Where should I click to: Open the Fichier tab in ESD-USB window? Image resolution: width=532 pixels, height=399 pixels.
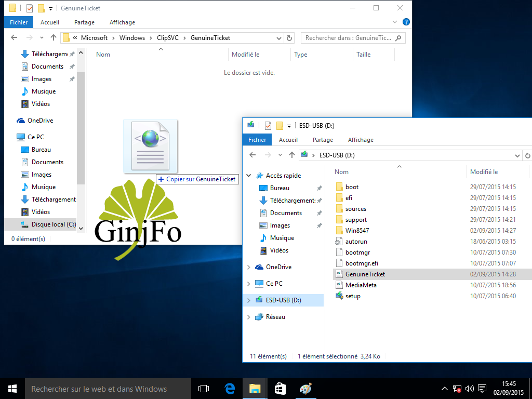point(257,140)
